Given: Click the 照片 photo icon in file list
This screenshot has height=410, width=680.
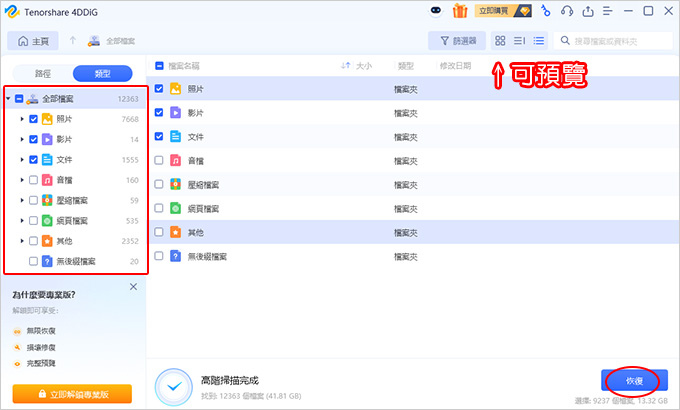Looking at the screenshot, I should coord(175,89).
